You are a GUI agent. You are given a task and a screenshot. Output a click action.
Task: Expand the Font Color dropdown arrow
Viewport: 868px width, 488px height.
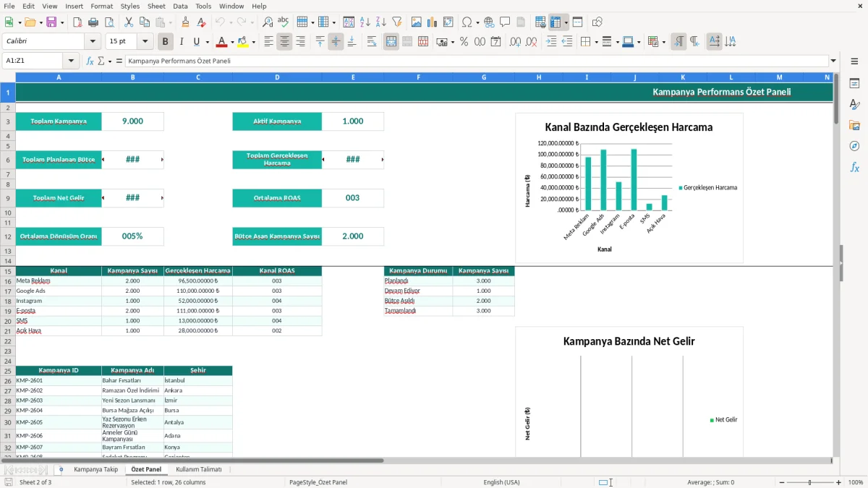[232, 42]
